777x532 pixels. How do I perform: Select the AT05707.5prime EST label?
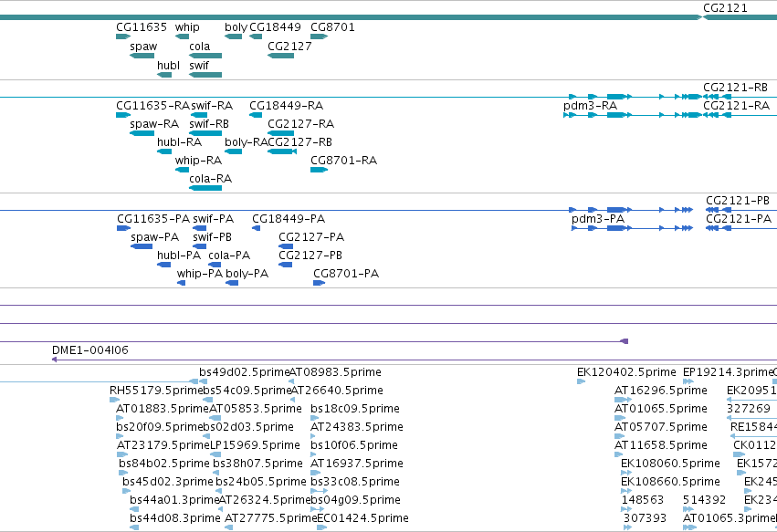[x=660, y=427]
